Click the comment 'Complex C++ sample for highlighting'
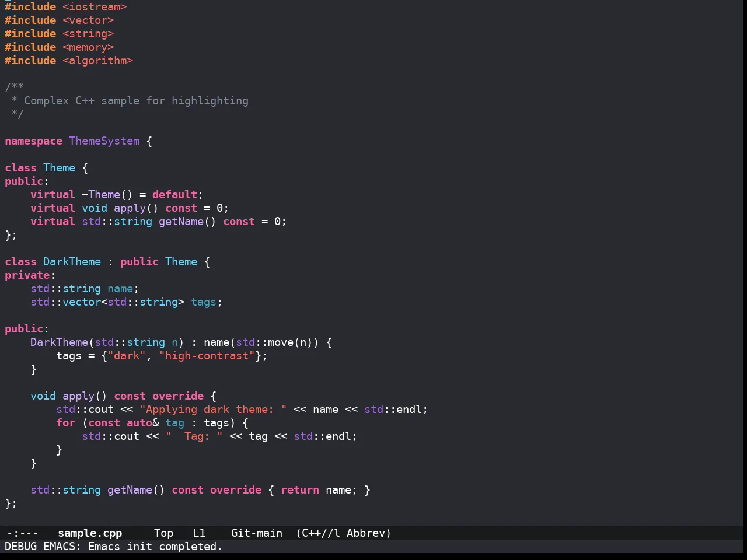The image size is (747, 560). [x=136, y=101]
